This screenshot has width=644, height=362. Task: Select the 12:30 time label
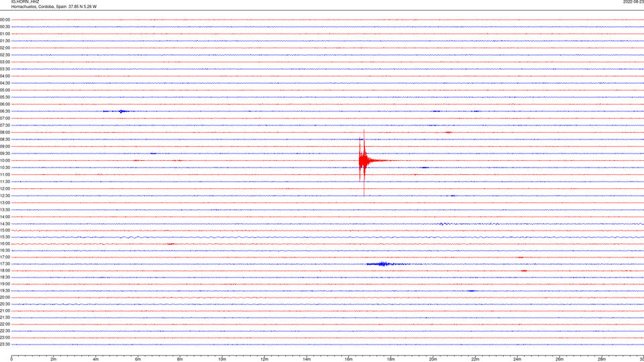[5, 196]
